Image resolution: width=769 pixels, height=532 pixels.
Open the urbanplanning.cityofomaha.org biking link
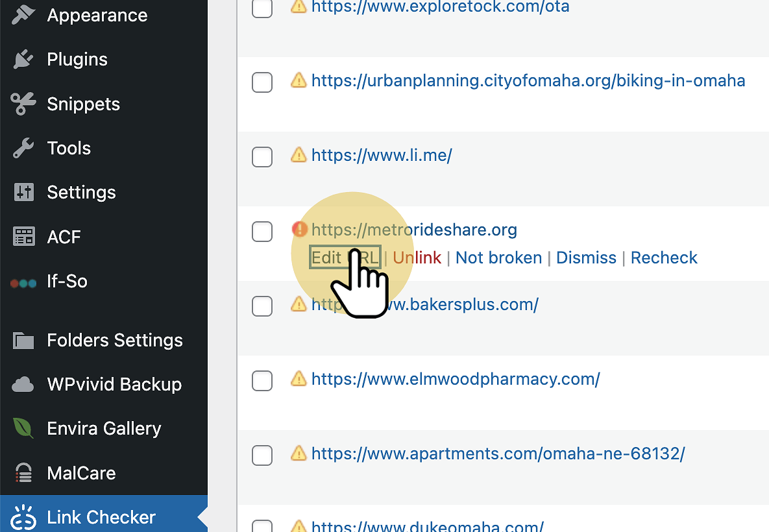(x=528, y=81)
